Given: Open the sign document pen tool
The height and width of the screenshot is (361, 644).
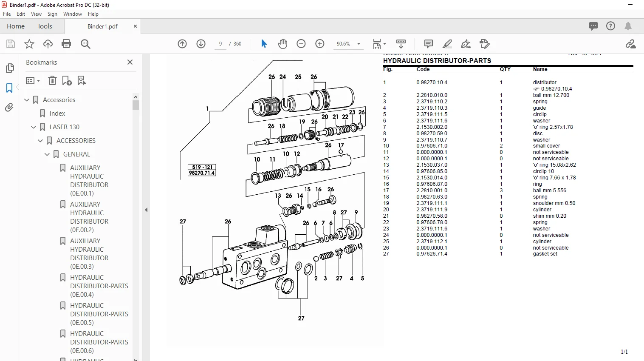Looking at the screenshot, I should pyautogui.click(x=466, y=44).
